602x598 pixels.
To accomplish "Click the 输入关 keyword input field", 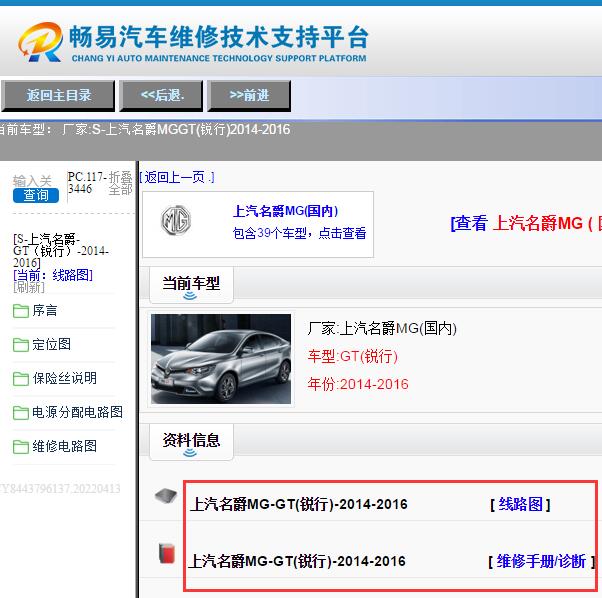I will (x=32, y=181).
